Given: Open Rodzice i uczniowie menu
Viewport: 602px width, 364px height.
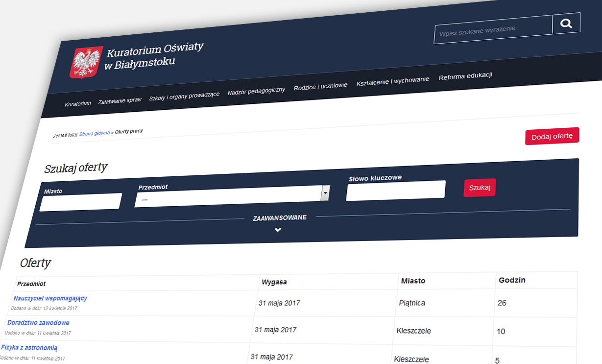Looking at the screenshot, I should click(320, 86).
